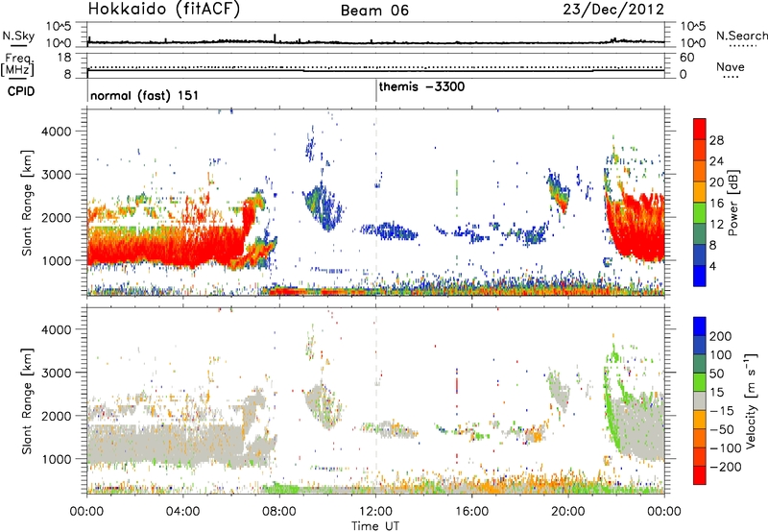Click the '4000' range tick on power panel
Viewport: 768px width, 532px height.
tap(56, 132)
